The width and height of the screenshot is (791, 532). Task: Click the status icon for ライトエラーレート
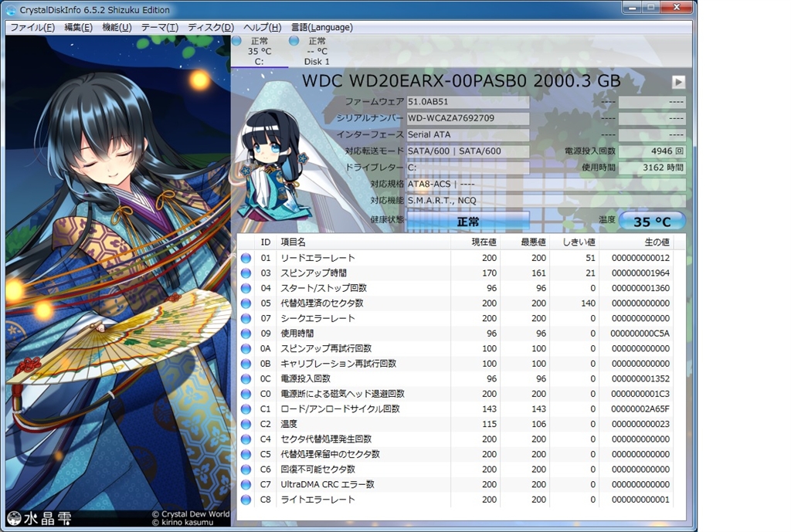point(246,500)
